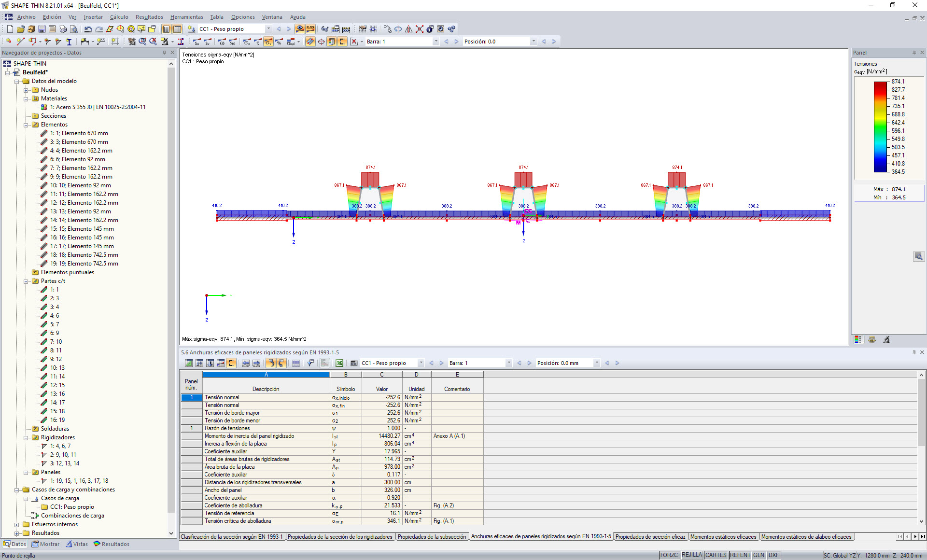This screenshot has height=560, width=927.
Task: Export table to Excel icon
Action: tap(339, 363)
